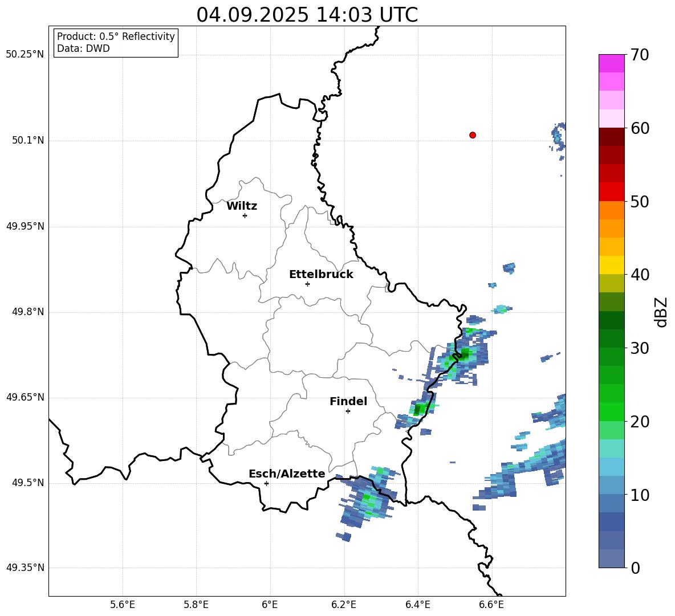Click the dBZ colorbar axis title
Viewport: 675px width, 616px height.
point(662,312)
